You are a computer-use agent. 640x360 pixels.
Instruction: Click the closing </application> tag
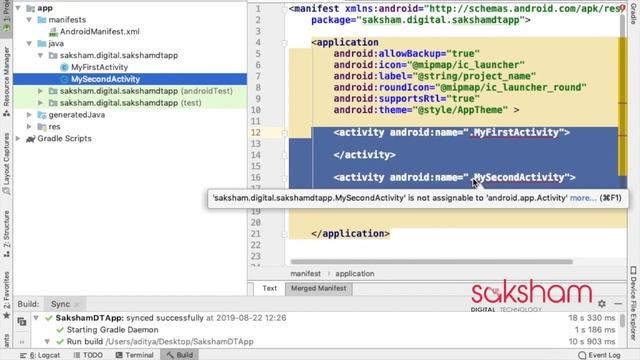pos(351,233)
